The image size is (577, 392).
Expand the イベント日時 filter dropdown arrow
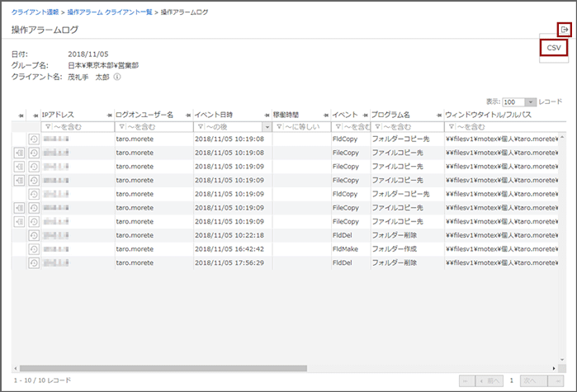click(x=267, y=127)
